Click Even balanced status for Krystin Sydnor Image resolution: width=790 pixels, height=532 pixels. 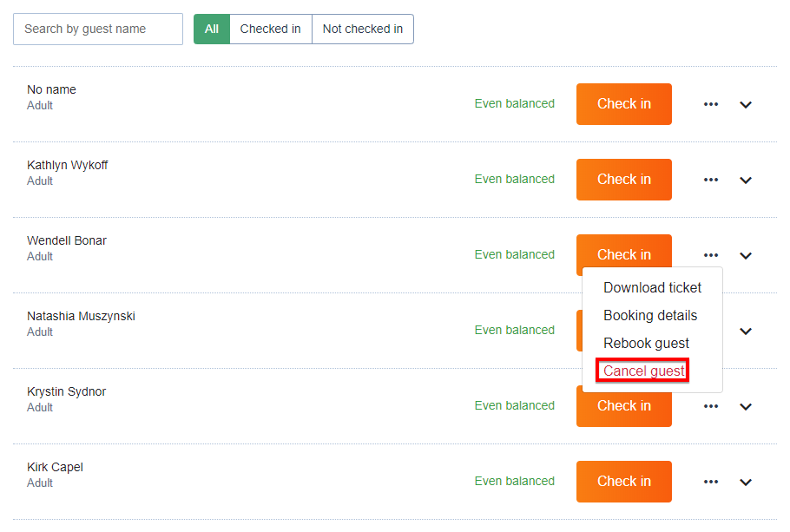[x=515, y=406]
